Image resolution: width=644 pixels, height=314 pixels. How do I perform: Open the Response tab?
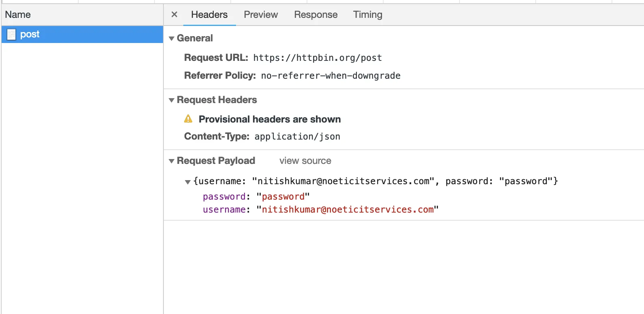point(316,15)
